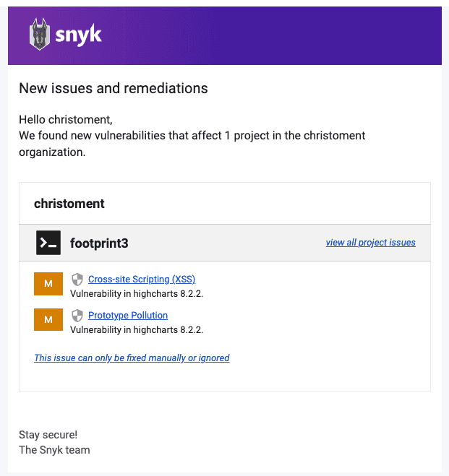Click the snyk wordmark in the header

pyautogui.click(x=78, y=35)
